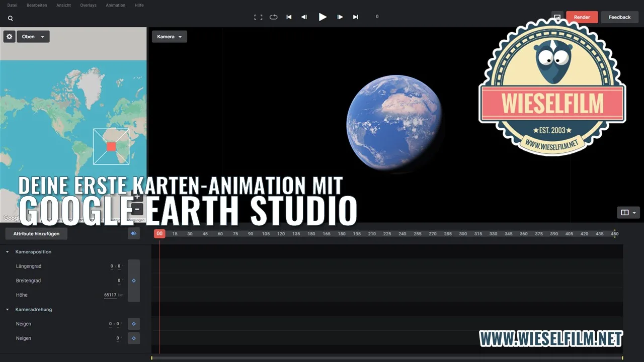Select the Längengrad label
Viewport: 644px width, 362px height.
pos(29,266)
